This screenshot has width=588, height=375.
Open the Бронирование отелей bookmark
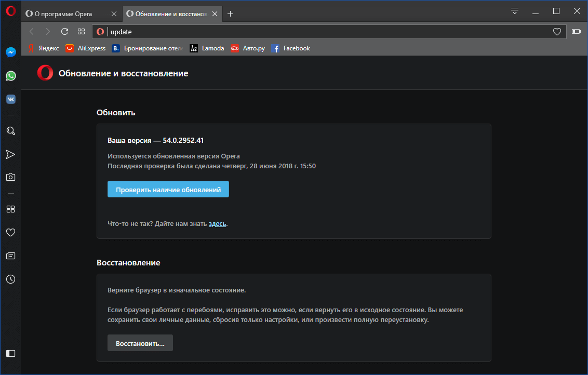click(148, 48)
